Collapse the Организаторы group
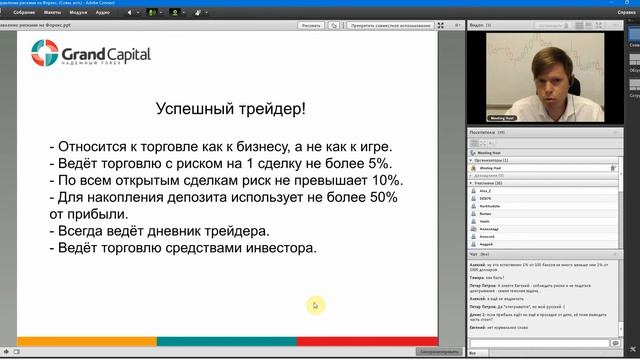Viewport: 640px width, 360px height. point(471,160)
